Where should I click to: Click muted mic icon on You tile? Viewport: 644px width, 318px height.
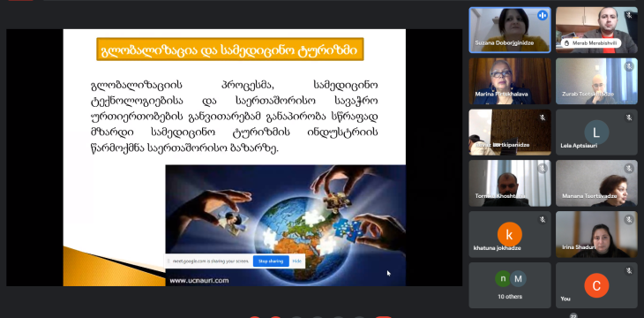(x=628, y=270)
